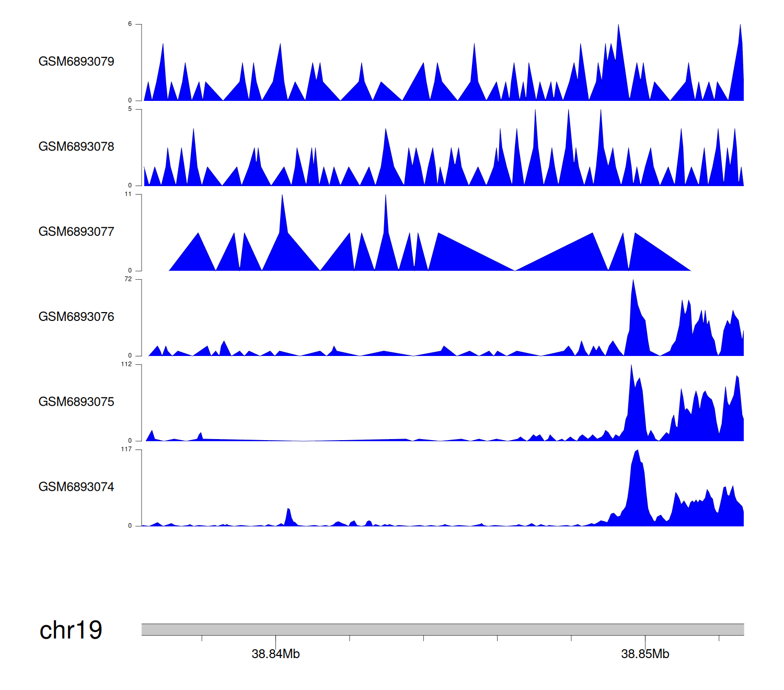Click the y-axis maximum value 11
This screenshot has height=690, width=784.
pos(128,194)
